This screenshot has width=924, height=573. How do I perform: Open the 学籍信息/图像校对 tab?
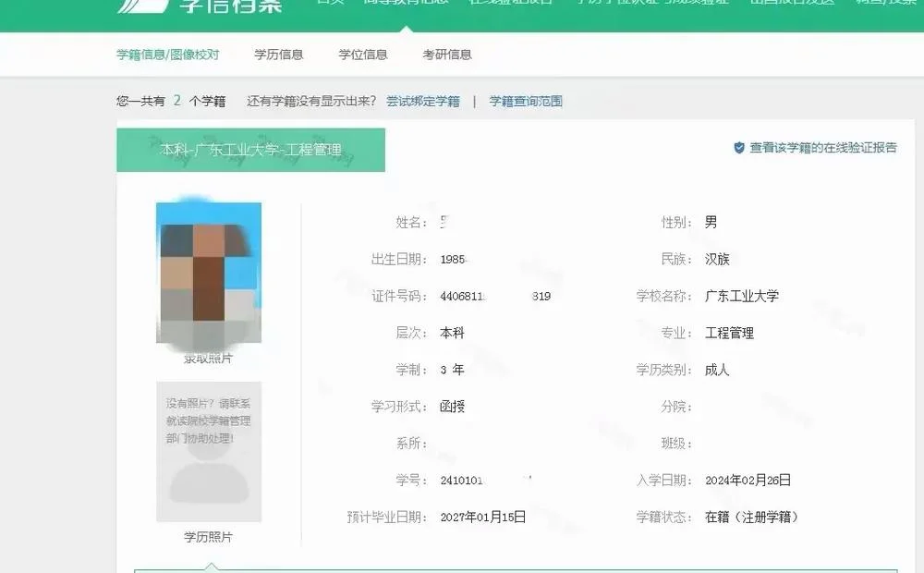(x=168, y=55)
